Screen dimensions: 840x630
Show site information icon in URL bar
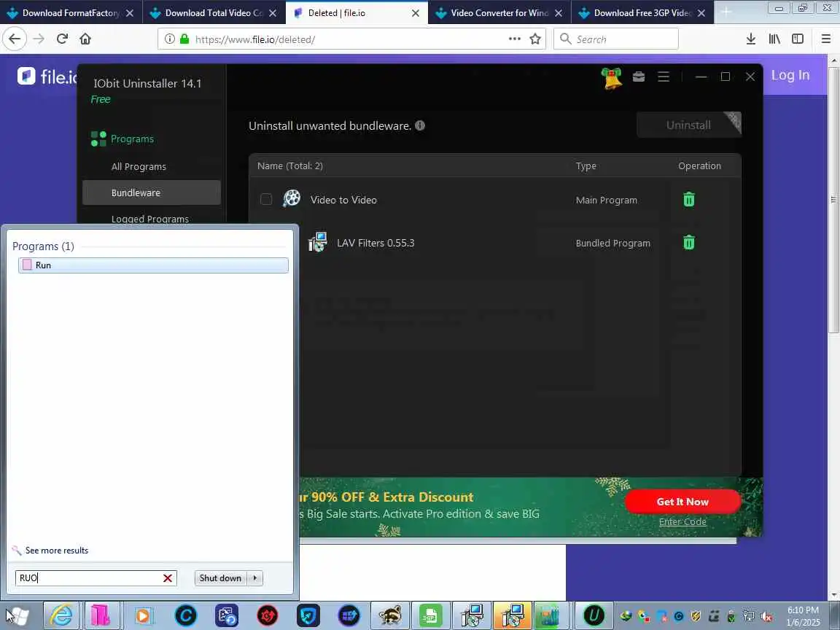(x=169, y=39)
